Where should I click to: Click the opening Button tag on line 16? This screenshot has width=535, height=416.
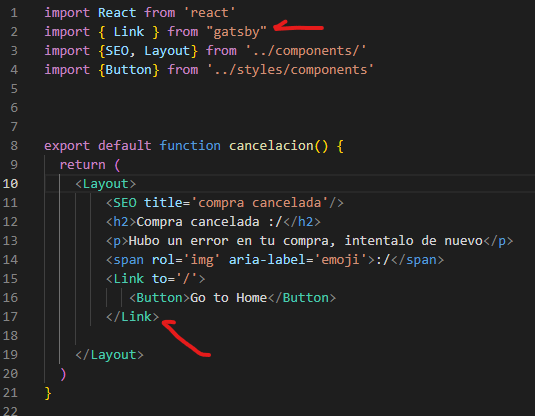pyautogui.click(x=159, y=298)
